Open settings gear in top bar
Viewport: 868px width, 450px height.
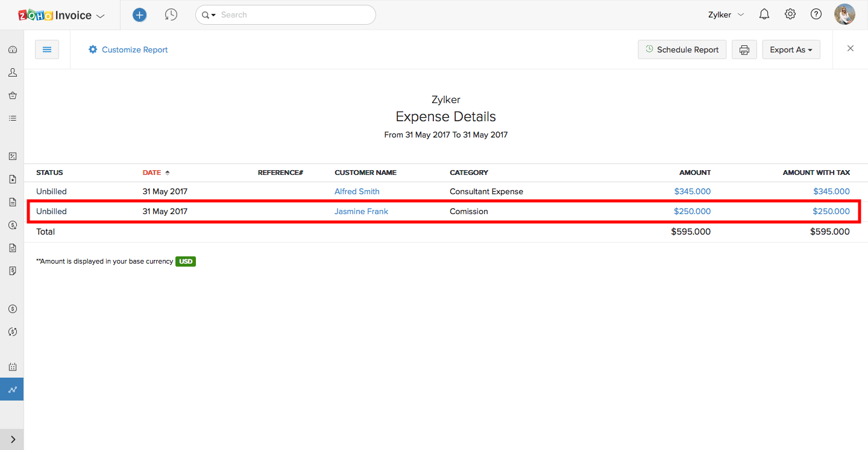click(x=790, y=14)
